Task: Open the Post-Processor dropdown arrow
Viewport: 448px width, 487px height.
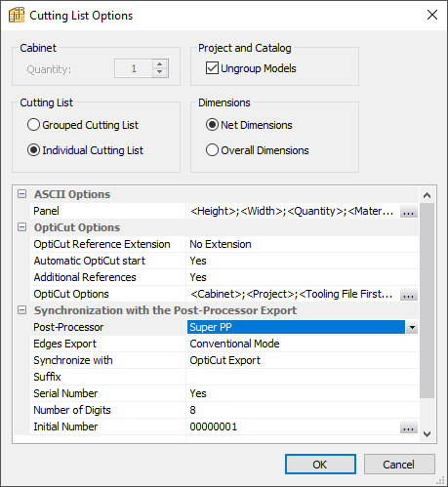Action: [412, 327]
